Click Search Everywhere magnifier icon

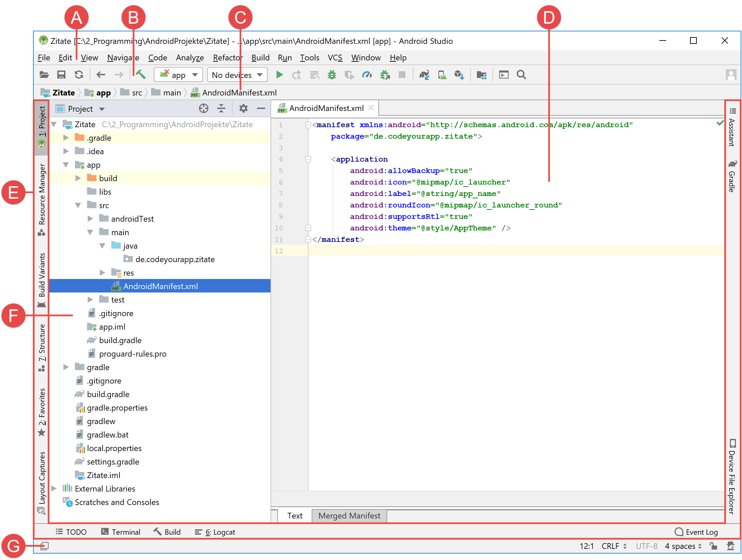click(x=521, y=75)
